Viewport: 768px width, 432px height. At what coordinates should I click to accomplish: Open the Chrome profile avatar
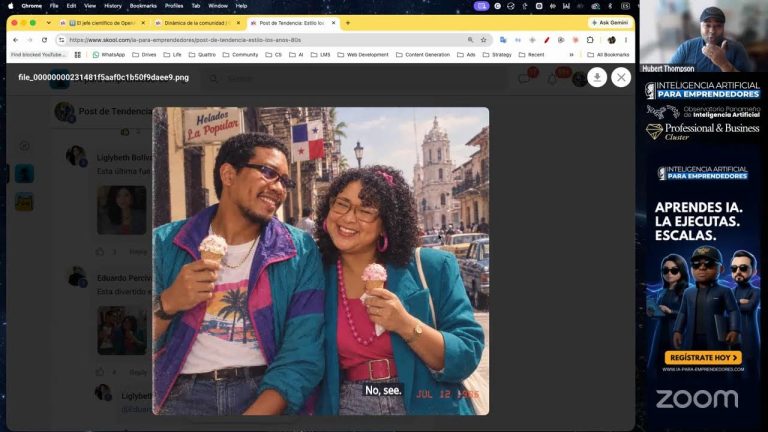[x=611, y=40]
